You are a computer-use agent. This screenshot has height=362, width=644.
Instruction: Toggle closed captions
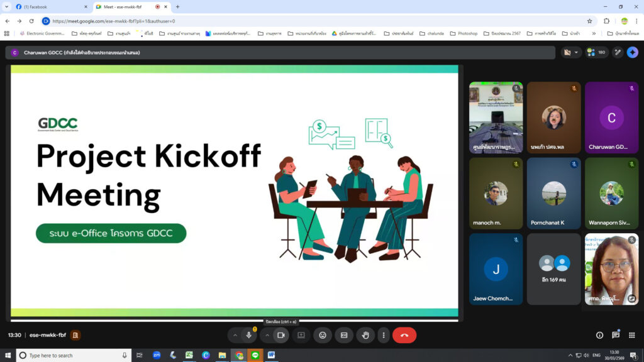click(x=344, y=336)
